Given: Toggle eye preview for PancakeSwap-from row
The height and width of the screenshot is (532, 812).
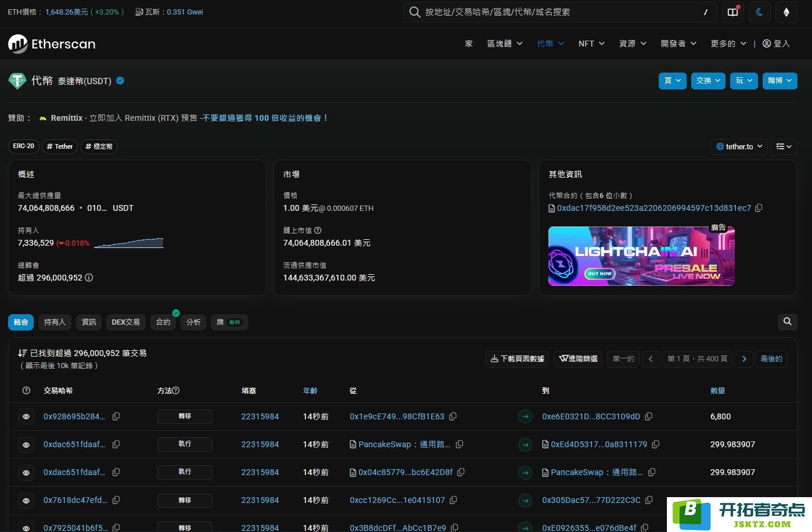Looking at the screenshot, I should (26, 445).
